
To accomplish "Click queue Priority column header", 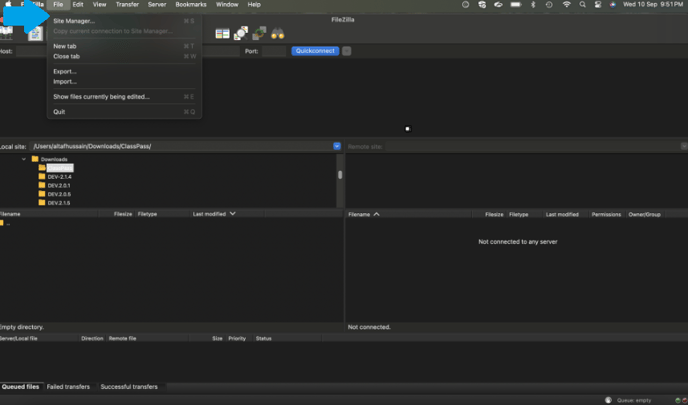I will coord(237,338).
